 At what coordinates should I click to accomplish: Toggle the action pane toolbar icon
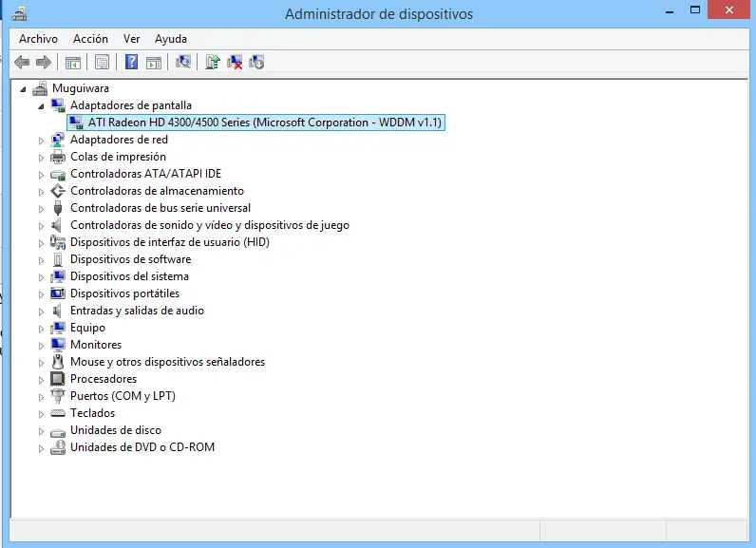pyautogui.click(x=154, y=62)
